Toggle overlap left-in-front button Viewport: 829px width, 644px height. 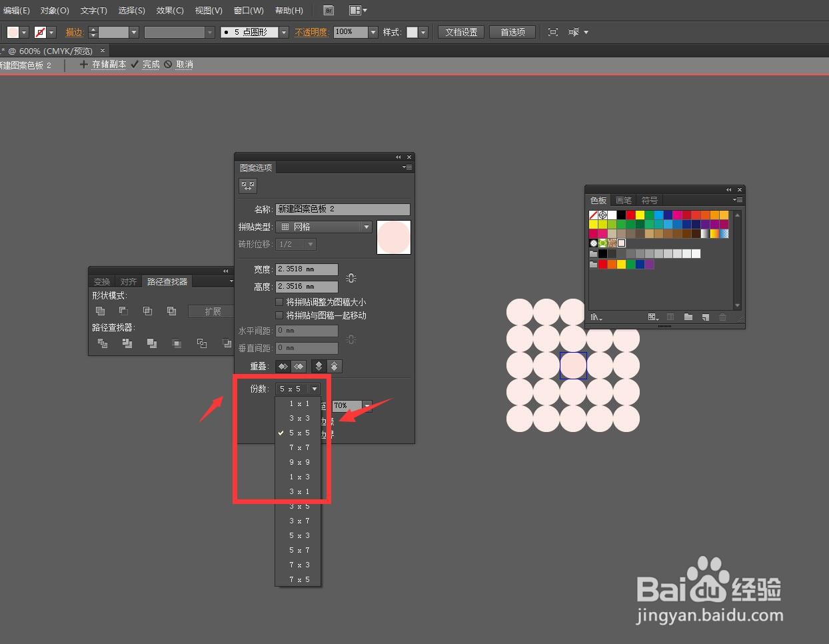tap(283, 366)
